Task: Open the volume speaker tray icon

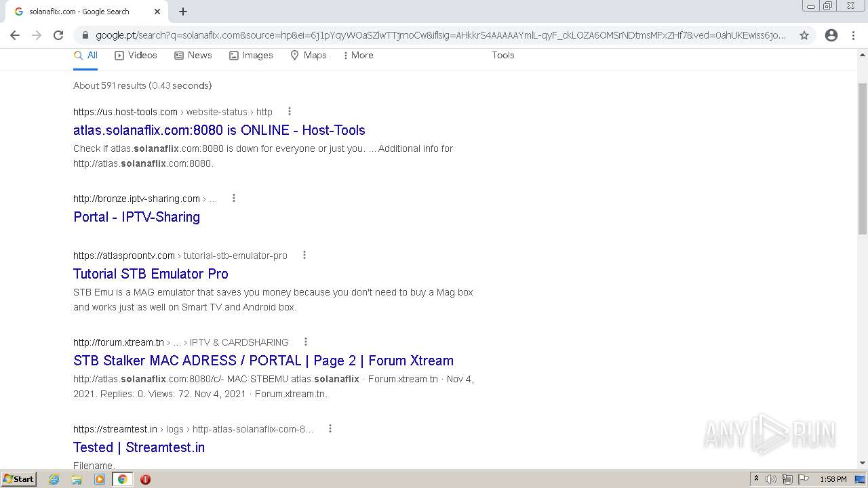Action: pyautogui.click(x=771, y=479)
